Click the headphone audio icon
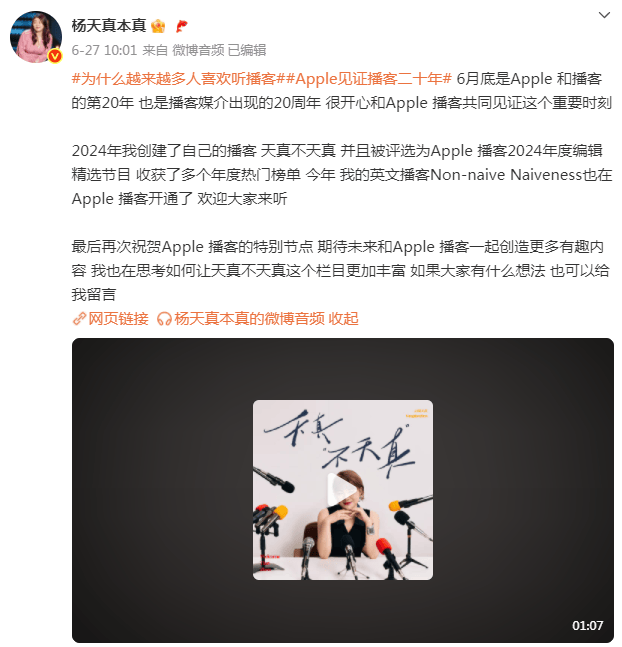 [164, 319]
